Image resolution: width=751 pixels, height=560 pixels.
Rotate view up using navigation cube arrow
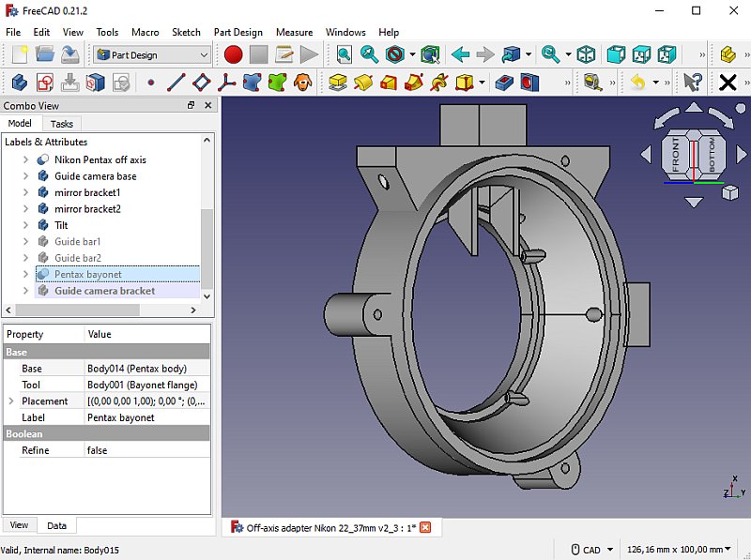[694, 107]
